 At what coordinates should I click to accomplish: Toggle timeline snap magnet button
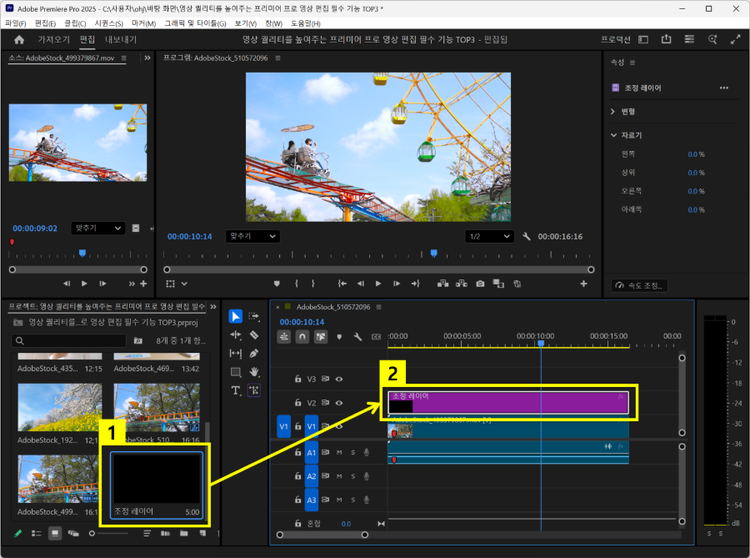click(x=303, y=337)
